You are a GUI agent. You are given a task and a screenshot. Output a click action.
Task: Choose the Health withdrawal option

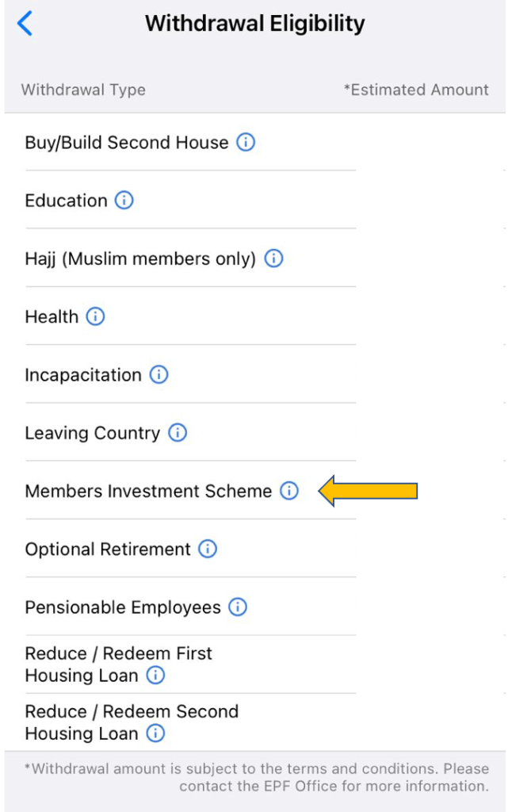52,316
